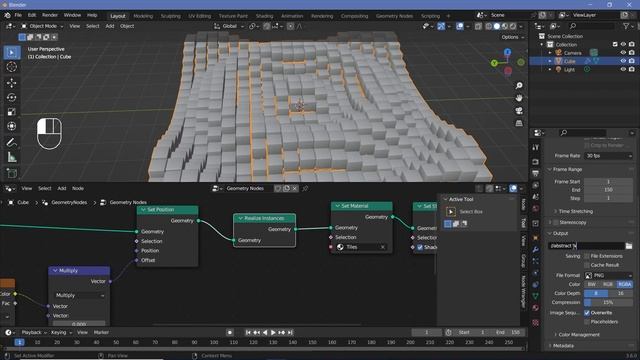Collapse the Frame Range panel
The image size is (640, 360).
(567, 169)
